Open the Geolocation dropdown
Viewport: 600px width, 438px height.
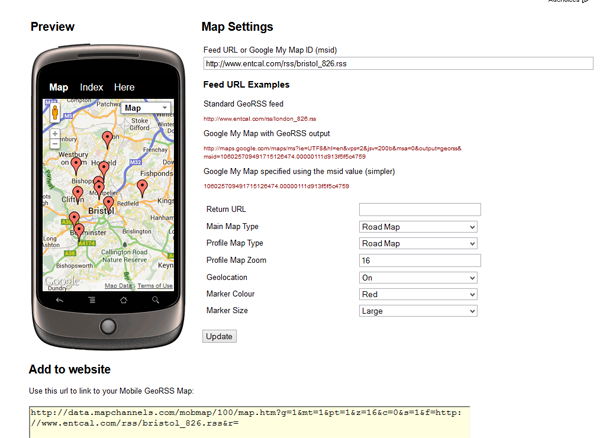418,278
